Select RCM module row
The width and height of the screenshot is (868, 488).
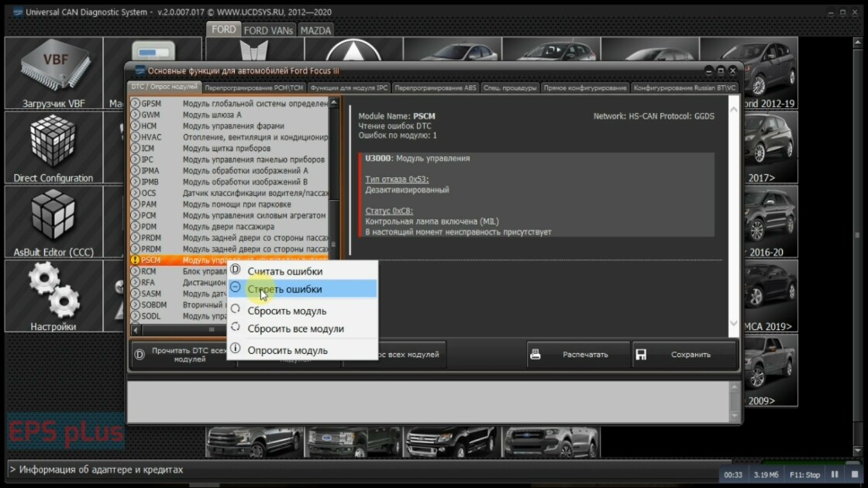178,271
